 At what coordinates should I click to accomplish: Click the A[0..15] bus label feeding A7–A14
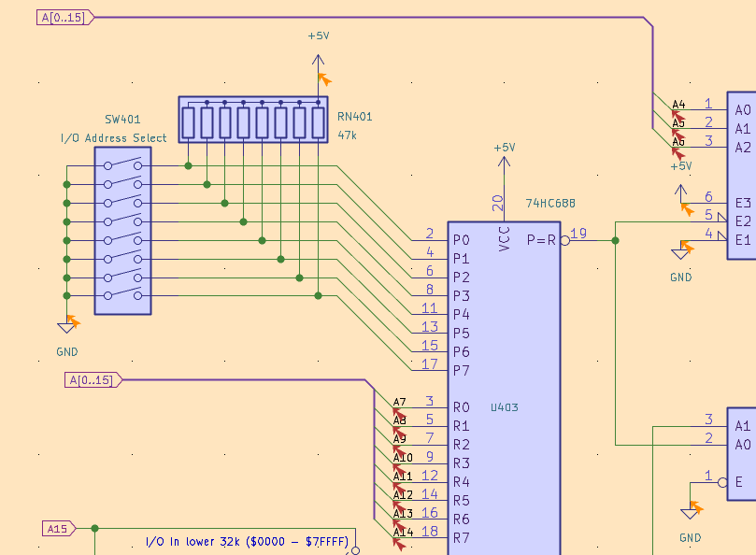coord(92,380)
